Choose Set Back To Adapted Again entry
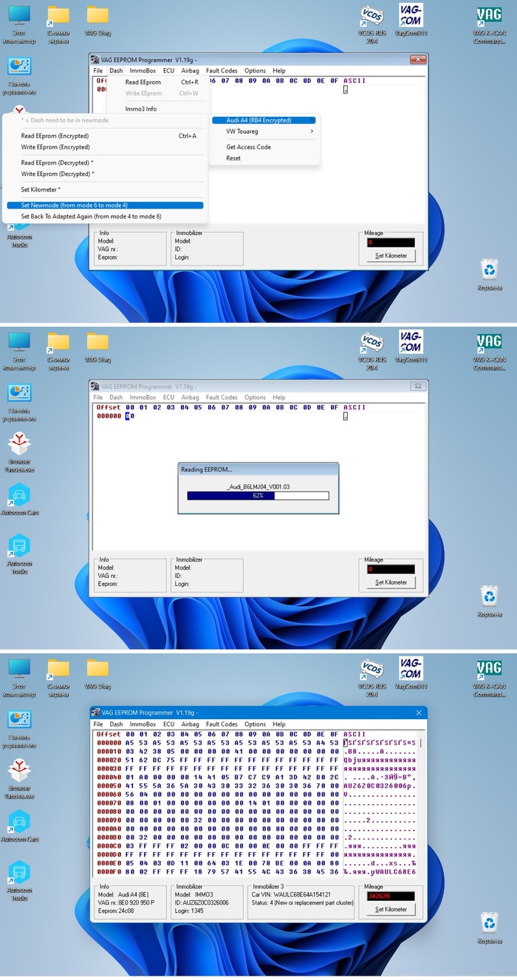517x980 pixels. [105, 217]
